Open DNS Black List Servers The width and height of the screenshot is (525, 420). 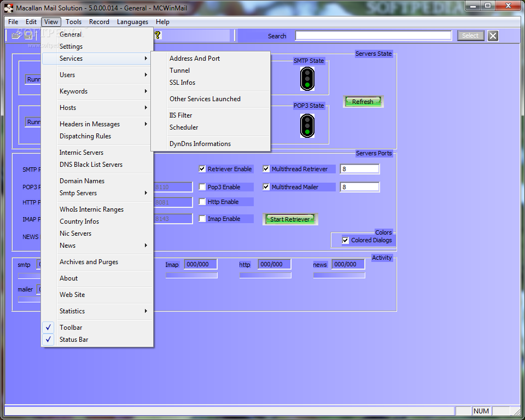[x=97, y=165]
